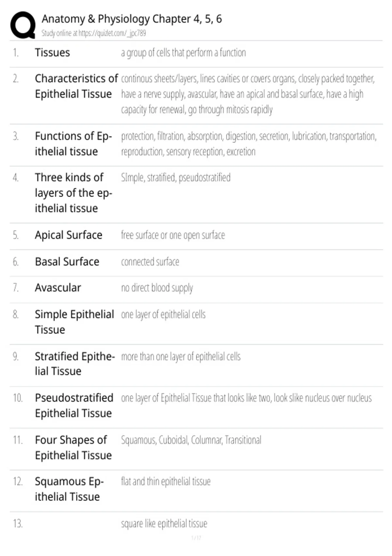Viewport: 392px width, 556px height.
Task: Click definition 'square like epithelial tissue'
Action: pyautogui.click(x=164, y=524)
